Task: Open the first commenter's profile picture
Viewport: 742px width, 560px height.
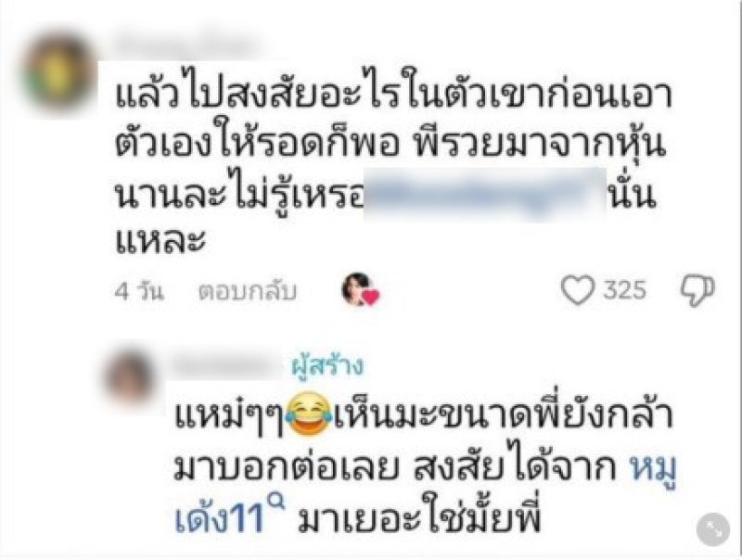Action: [59, 72]
